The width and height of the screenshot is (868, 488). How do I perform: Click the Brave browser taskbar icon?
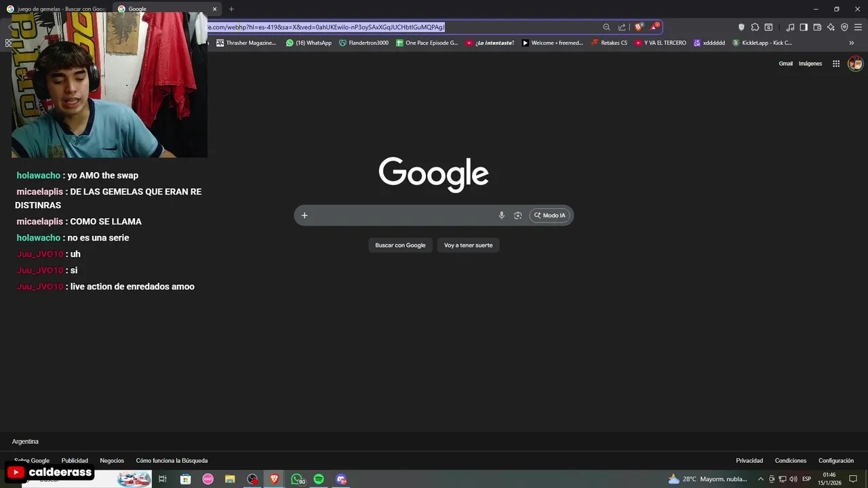pyautogui.click(x=275, y=479)
